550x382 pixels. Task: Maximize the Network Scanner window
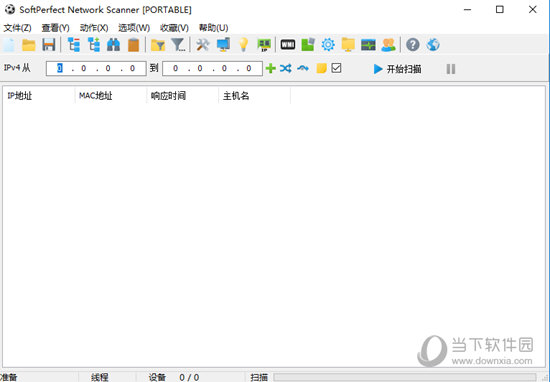click(x=500, y=10)
